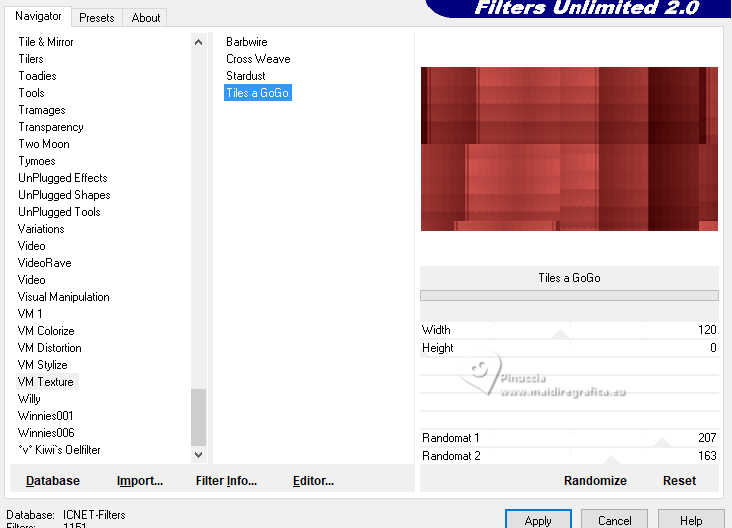732x528 pixels.
Task: Apply the filter with Apply button
Action: pyautogui.click(x=538, y=519)
